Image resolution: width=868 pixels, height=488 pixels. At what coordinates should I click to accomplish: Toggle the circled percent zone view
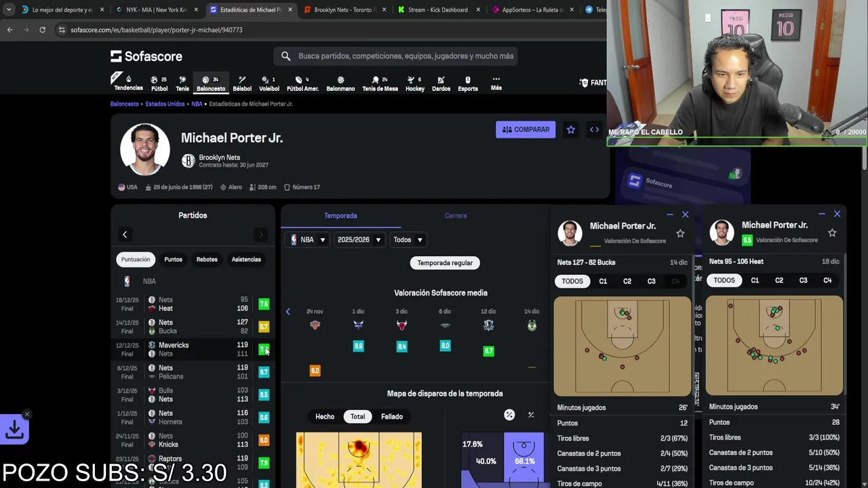[x=509, y=415]
